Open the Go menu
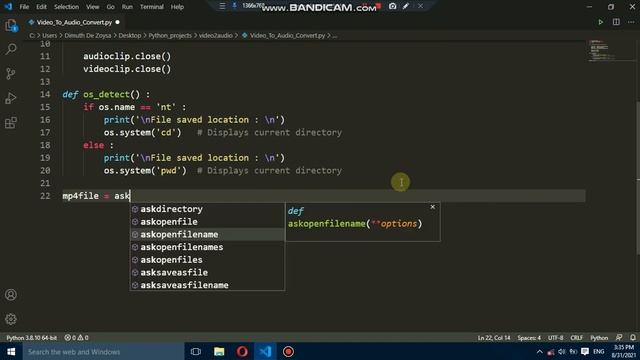 pos(110,7)
